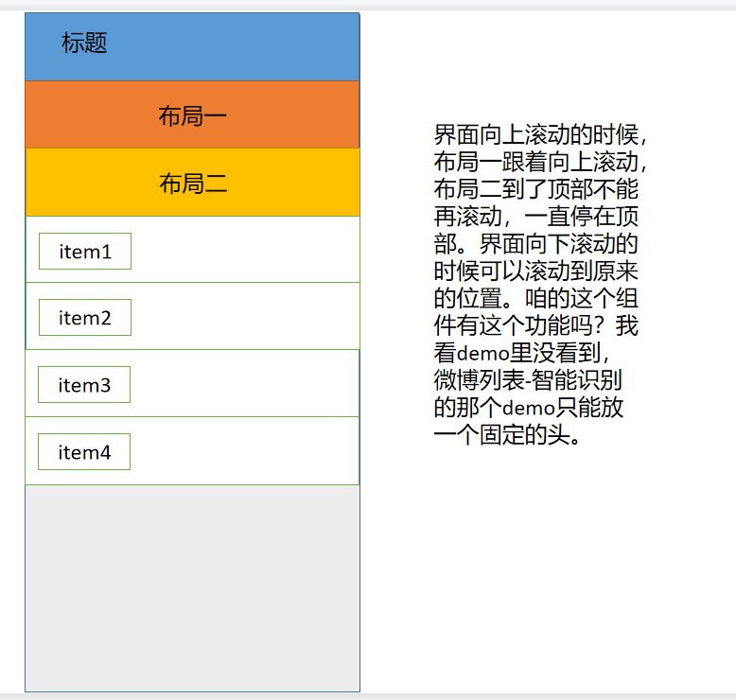Click the text line 微博列表-智能识别

(528, 380)
